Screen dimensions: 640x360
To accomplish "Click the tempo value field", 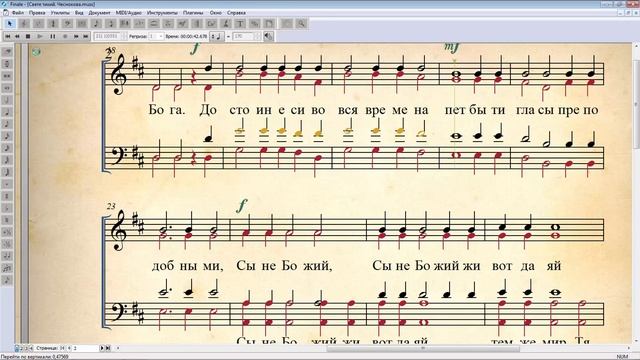I will (x=243, y=36).
